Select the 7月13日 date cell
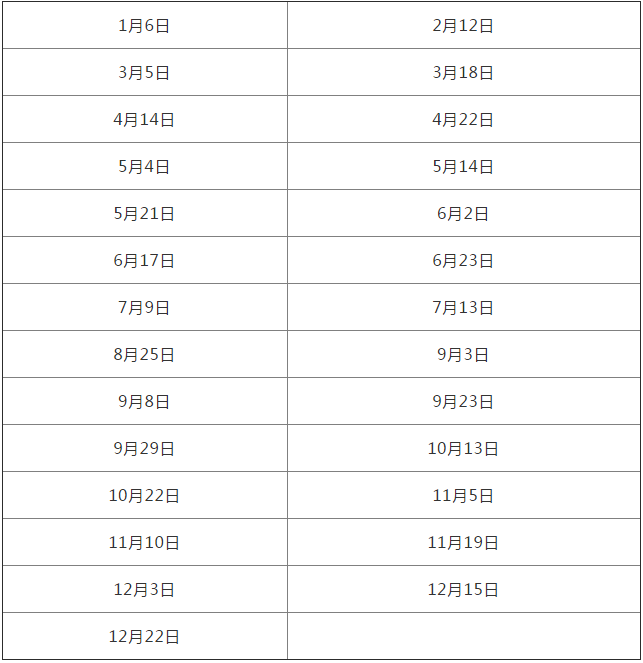 [x=464, y=307]
